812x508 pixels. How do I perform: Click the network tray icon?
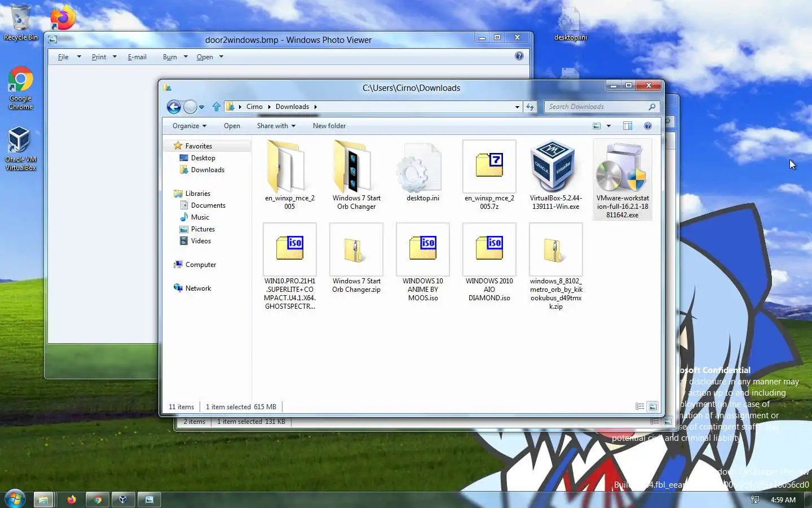pyautogui.click(x=755, y=500)
